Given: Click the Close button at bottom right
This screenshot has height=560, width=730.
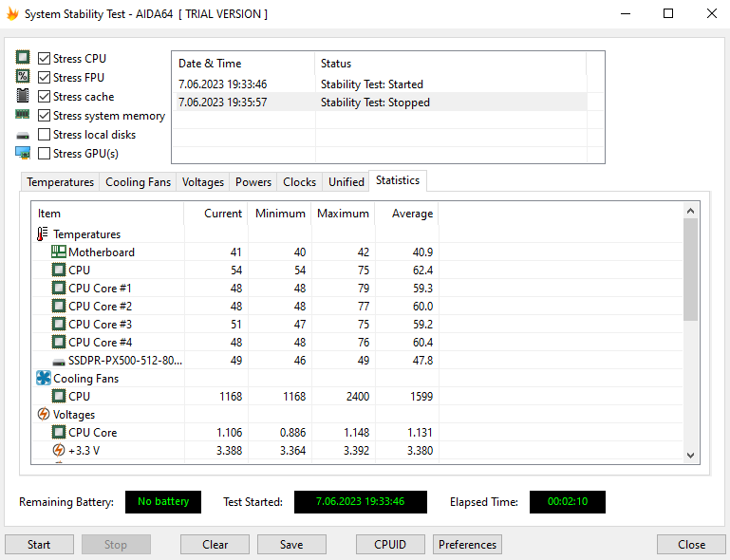Looking at the screenshot, I should click(x=691, y=544).
